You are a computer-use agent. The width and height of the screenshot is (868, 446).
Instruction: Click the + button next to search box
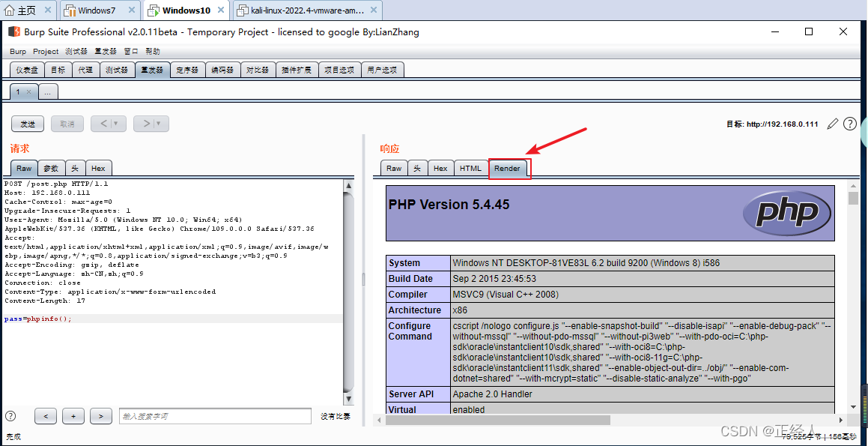(73, 416)
